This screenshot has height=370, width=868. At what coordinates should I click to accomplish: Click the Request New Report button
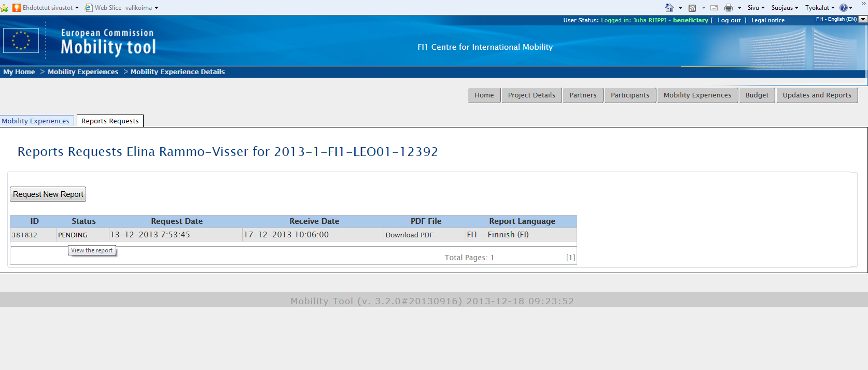48,194
